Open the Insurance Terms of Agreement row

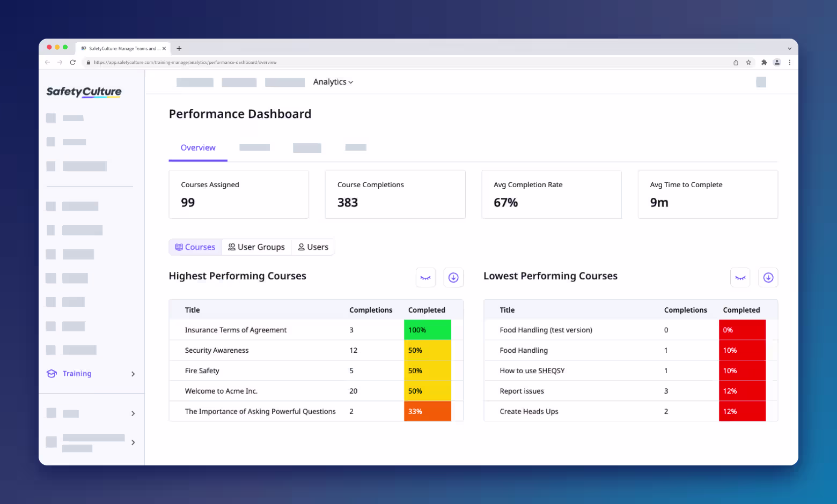(316, 330)
